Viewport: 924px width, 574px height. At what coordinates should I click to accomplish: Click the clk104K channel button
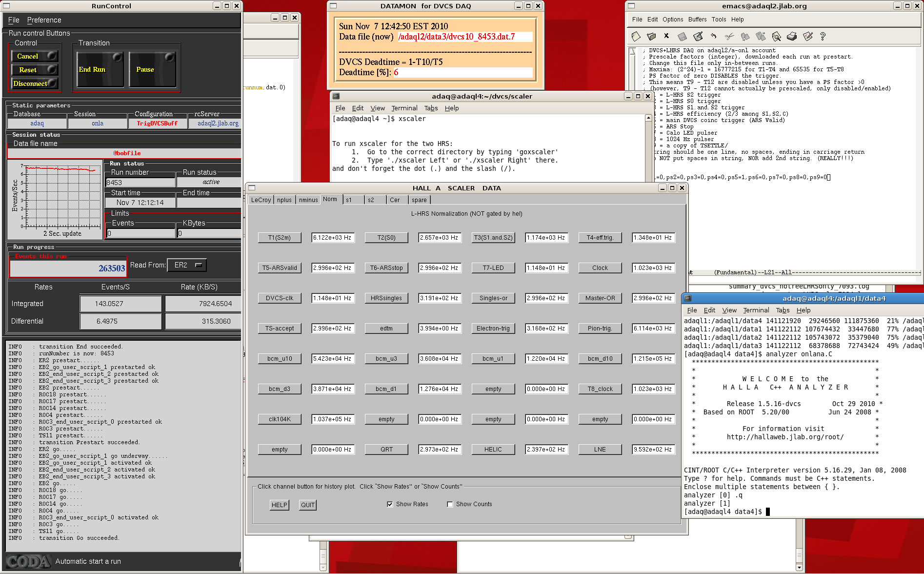tap(280, 419)
